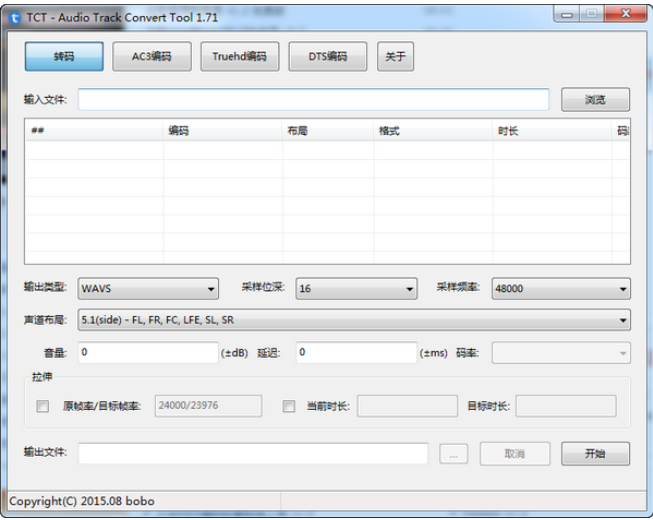Close the TCT window
This screenshot has width=653, height=520.
pyautogui.click(x=626, y=14)
